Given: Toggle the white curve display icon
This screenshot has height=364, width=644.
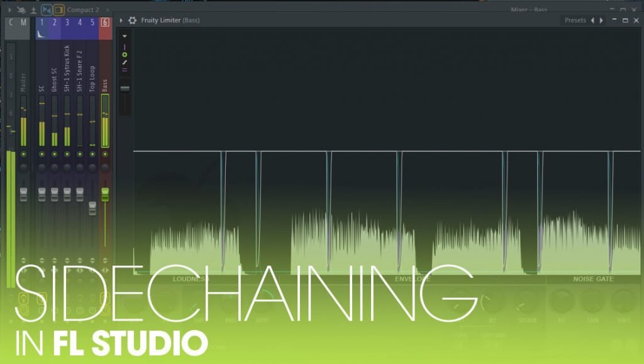Looking at the screenshot, I should point(125,62).
